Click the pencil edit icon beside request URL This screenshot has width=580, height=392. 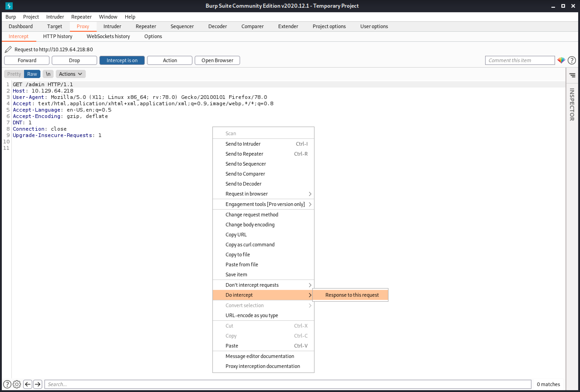(8, 49)
